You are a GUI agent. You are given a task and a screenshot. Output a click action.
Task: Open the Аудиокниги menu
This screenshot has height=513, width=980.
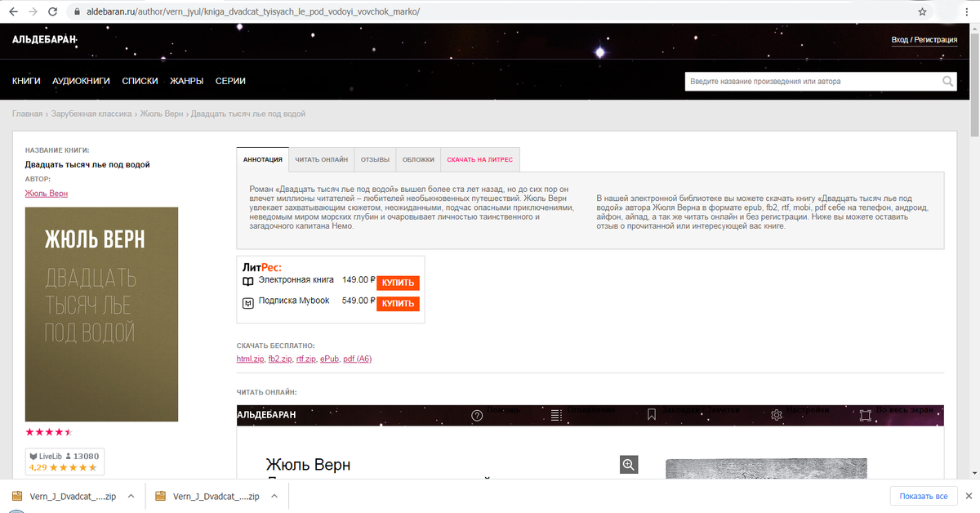tap(81, 81)
